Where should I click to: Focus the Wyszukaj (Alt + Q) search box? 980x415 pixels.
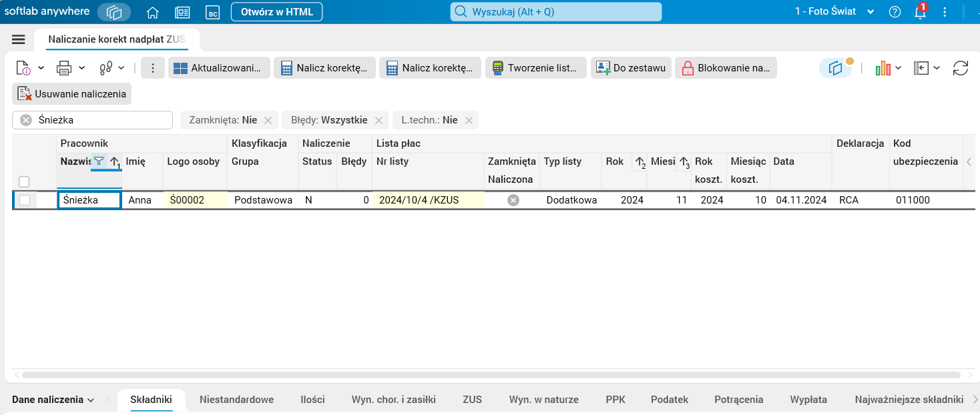tap(556, 12)
